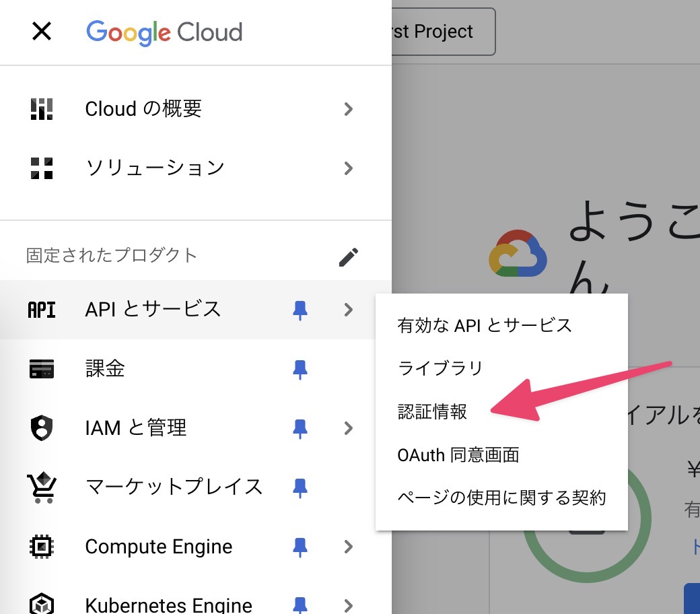Click the 課金 credit card icon
The width and height of the screenshot is (700, 614).
click(x=40, y=369)
